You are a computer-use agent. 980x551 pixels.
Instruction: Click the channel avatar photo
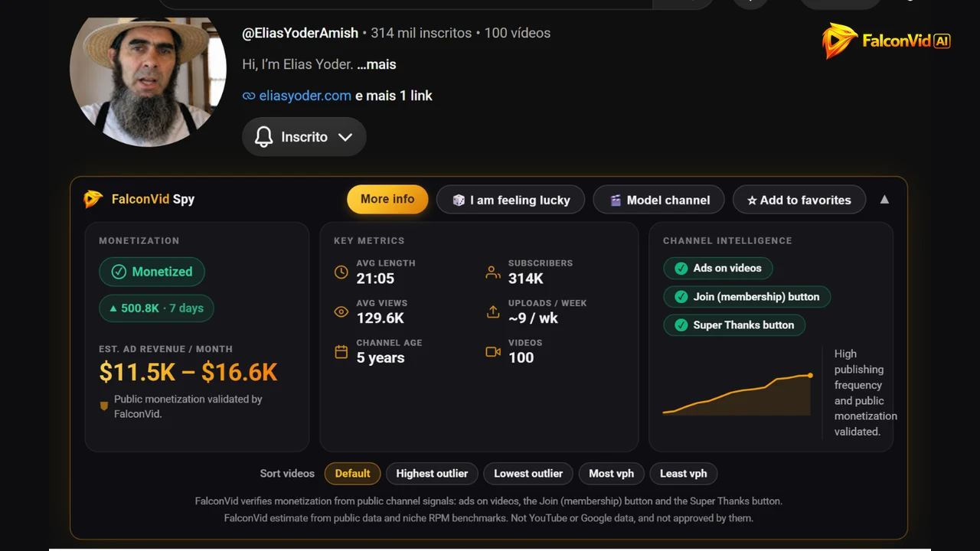click(148, 82)
